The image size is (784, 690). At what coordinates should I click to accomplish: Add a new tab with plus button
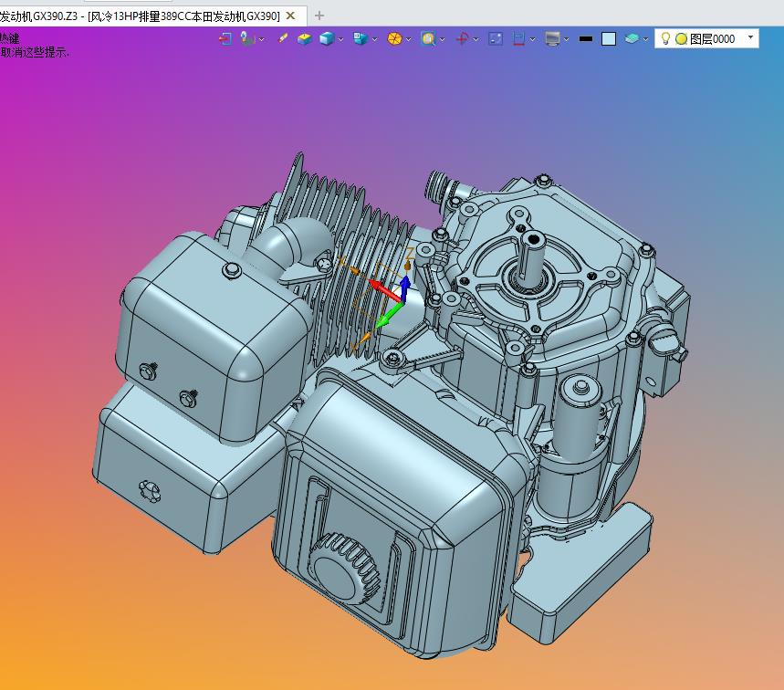[x=319, y=16]
